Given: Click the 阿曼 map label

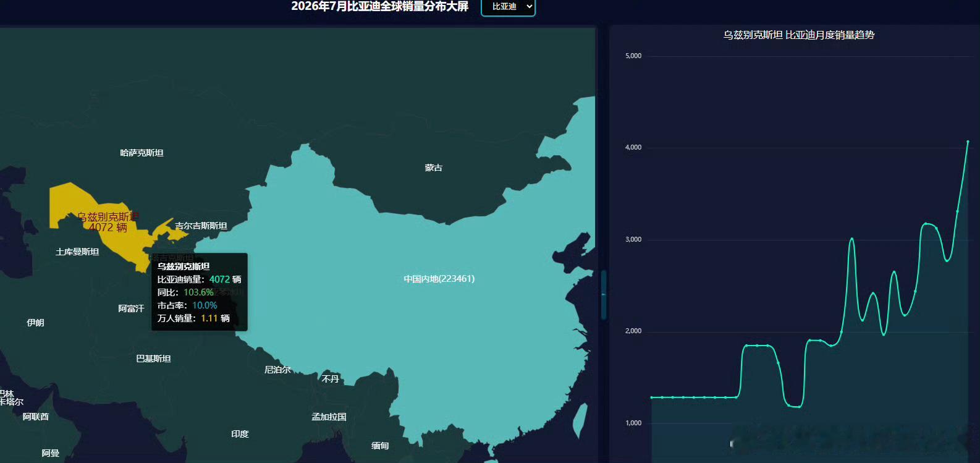Looking at the screenshot, I should [51, 453].
